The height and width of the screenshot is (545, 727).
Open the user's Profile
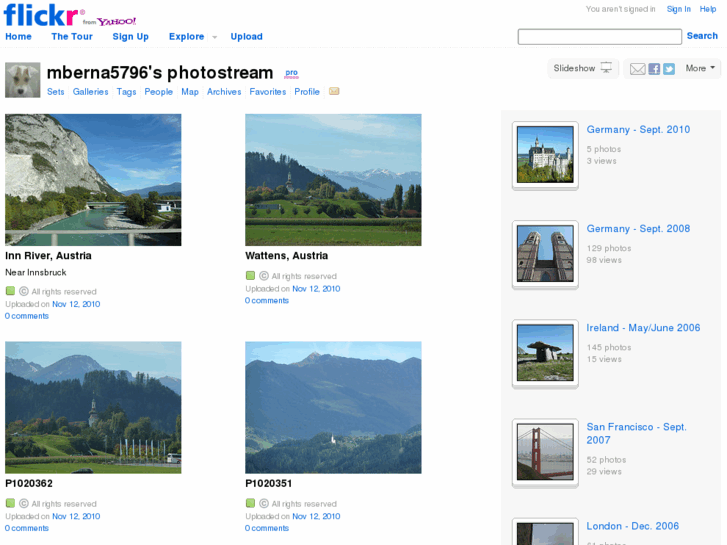tap(307, 91)
